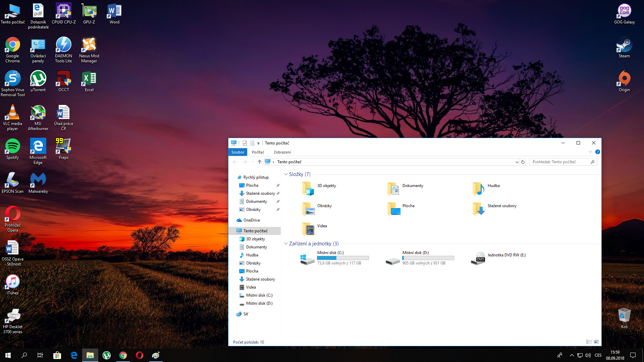The image size is (644, 362).
Task: Select OneDrive in the navigation pane
Action: pos(252,220)
